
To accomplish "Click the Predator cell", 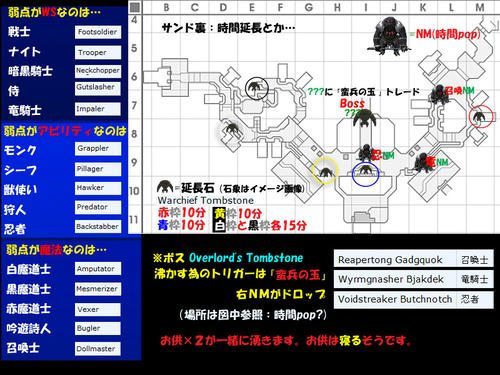I will pos(98,207).
